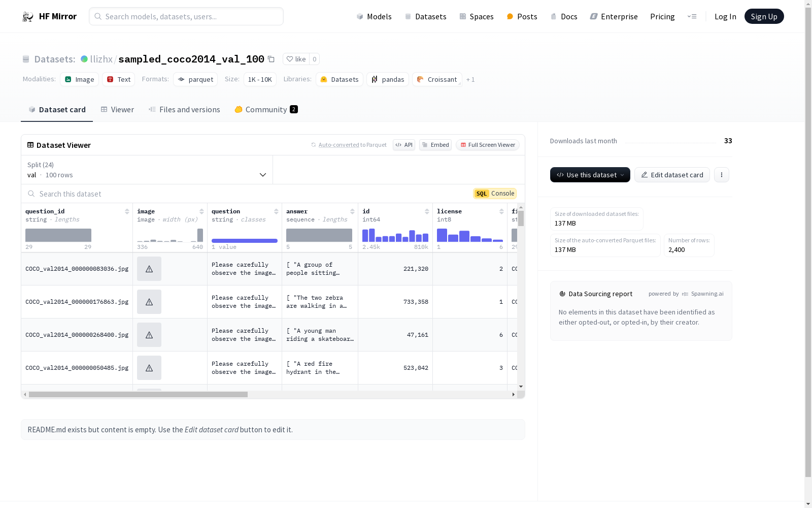
Task: Sort the license column using sort icon
Action: coord(501,211)
